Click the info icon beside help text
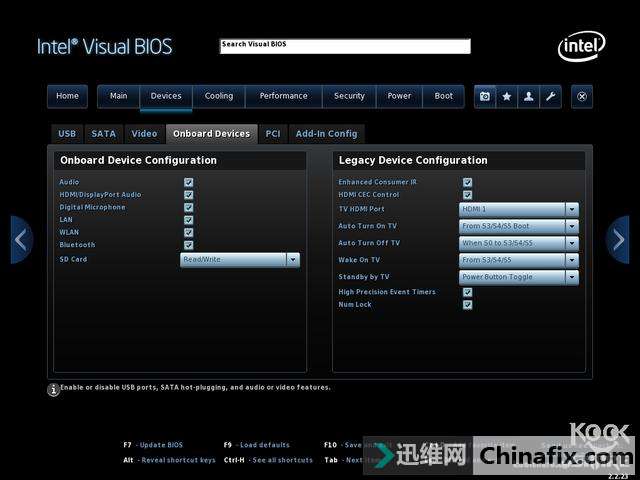Screen dimensions: 640x480 53,390
